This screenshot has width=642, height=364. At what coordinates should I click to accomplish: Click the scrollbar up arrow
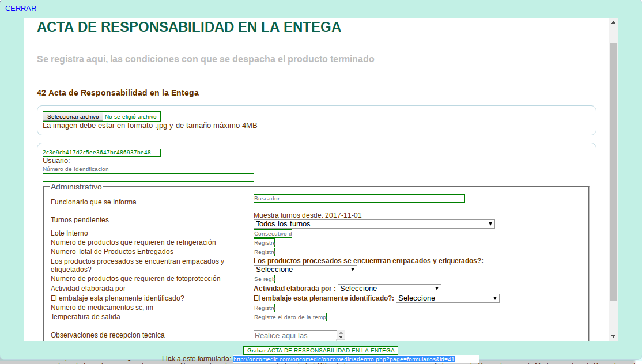click(x=613, y=23)
